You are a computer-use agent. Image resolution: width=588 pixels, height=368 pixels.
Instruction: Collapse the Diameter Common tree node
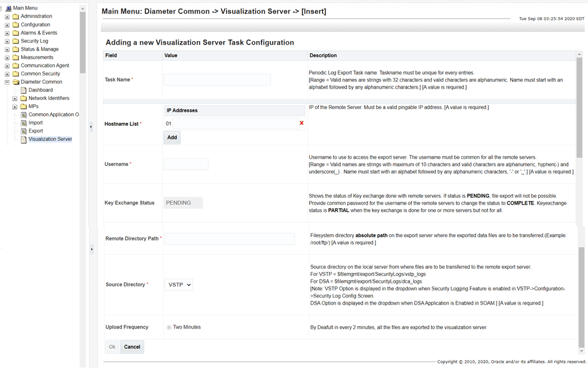pyautogui.click(x=6, y=82)
